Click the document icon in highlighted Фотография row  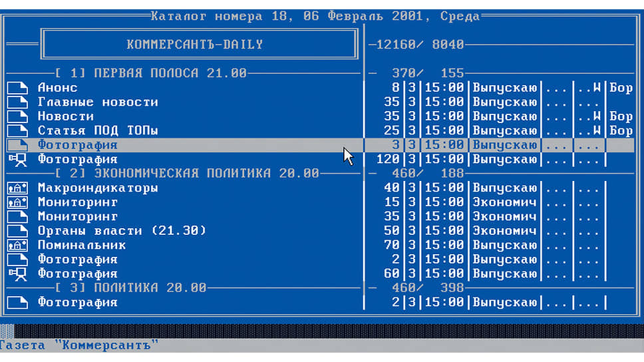click(18, 145)
